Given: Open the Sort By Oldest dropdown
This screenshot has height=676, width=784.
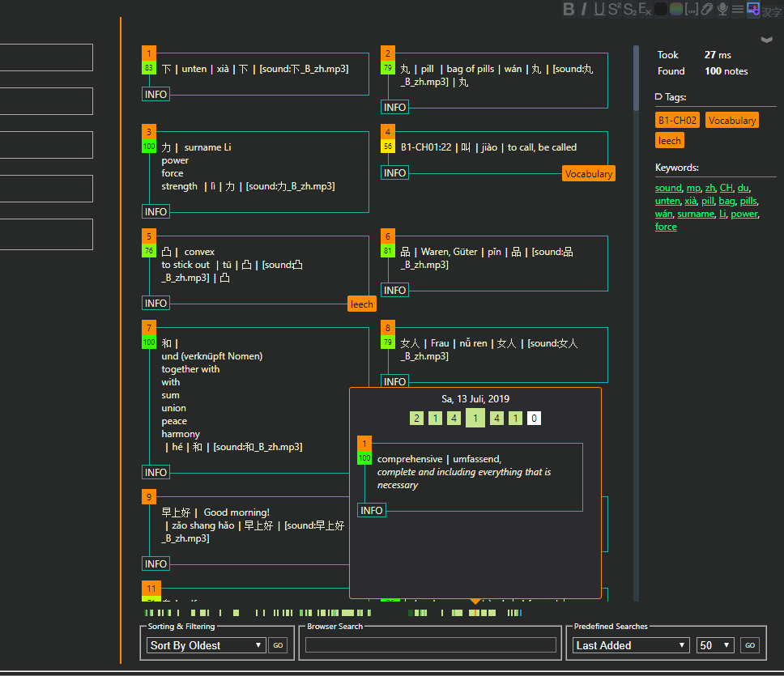Looking at the screenshot, I should pos(206,645).
